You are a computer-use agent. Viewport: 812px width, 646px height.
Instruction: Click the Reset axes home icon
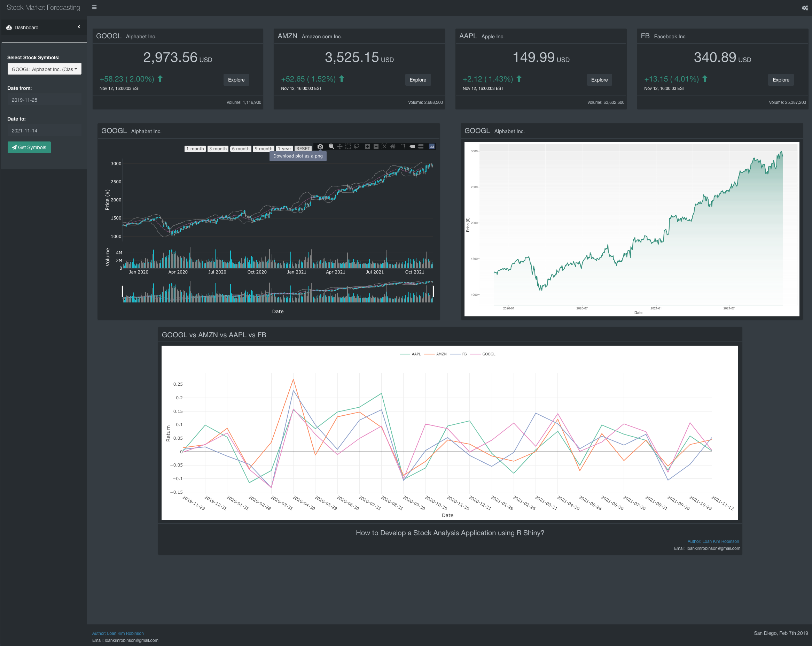point(393,146)
